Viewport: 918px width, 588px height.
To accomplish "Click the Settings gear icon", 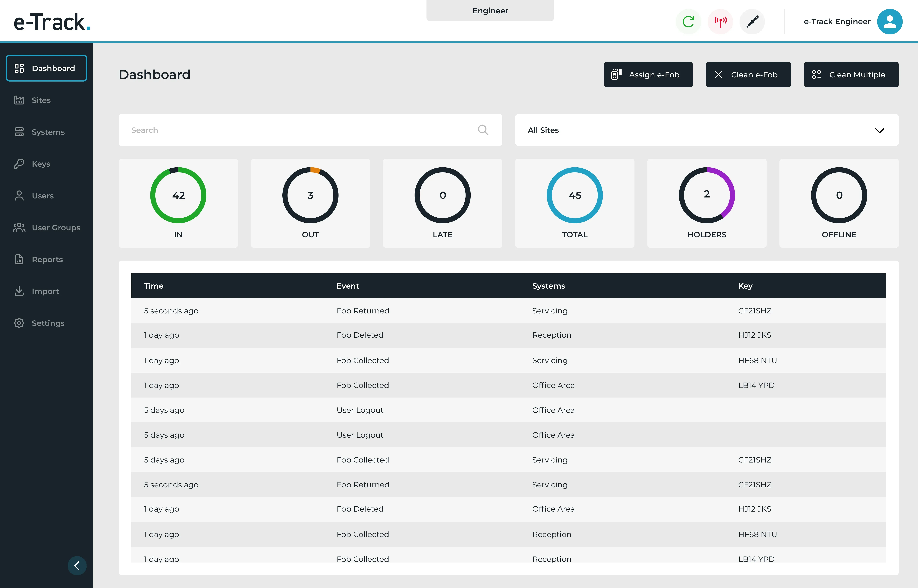I will pyautogui.click(x=19, y=323).
